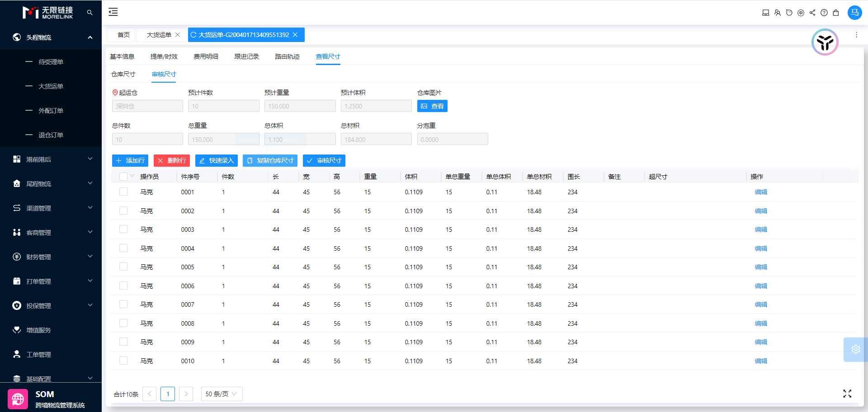This screenshot has width=868, height=412.
Task: Click the red 删除行 button
Action: (x=172, y=160)
